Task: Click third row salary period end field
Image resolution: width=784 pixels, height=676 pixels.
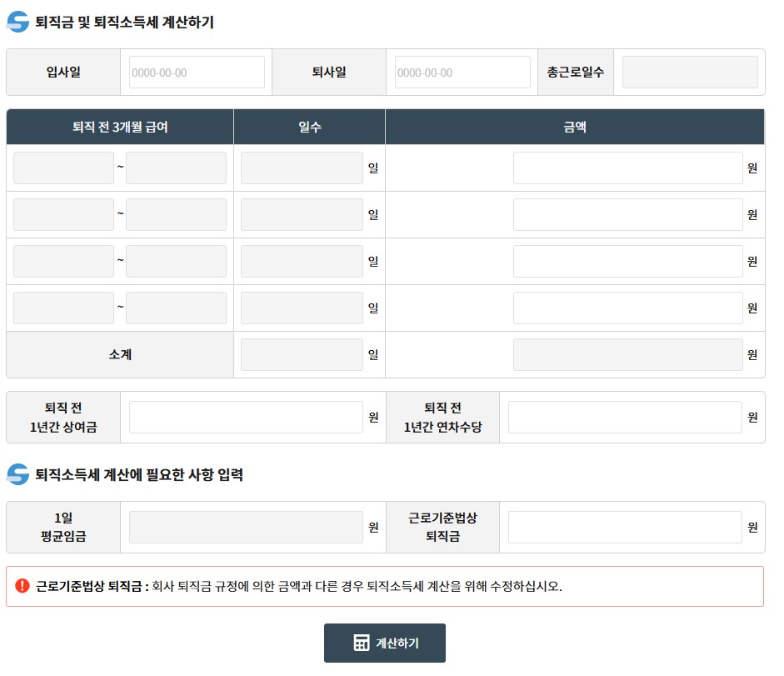Action: [176, 261]
